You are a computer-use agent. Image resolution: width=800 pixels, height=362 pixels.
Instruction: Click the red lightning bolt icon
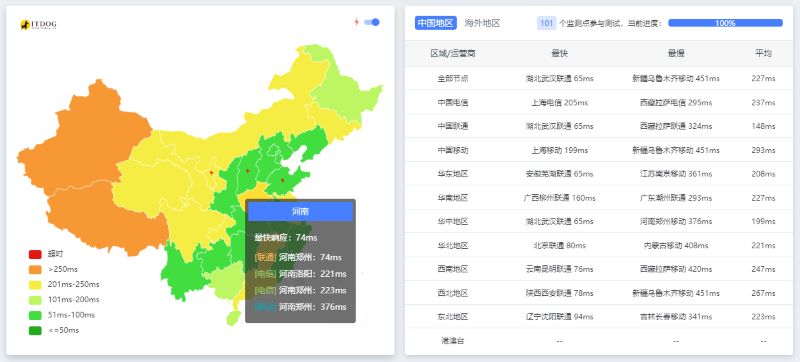click(357, 22)
